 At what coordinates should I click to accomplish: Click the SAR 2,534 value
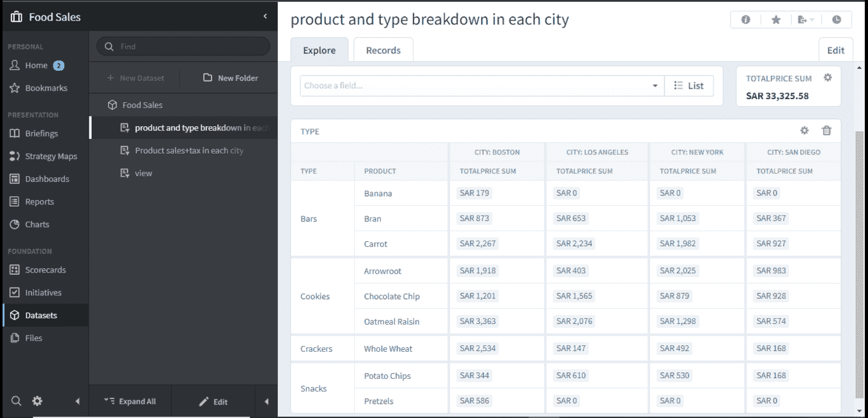pos(478,348)
